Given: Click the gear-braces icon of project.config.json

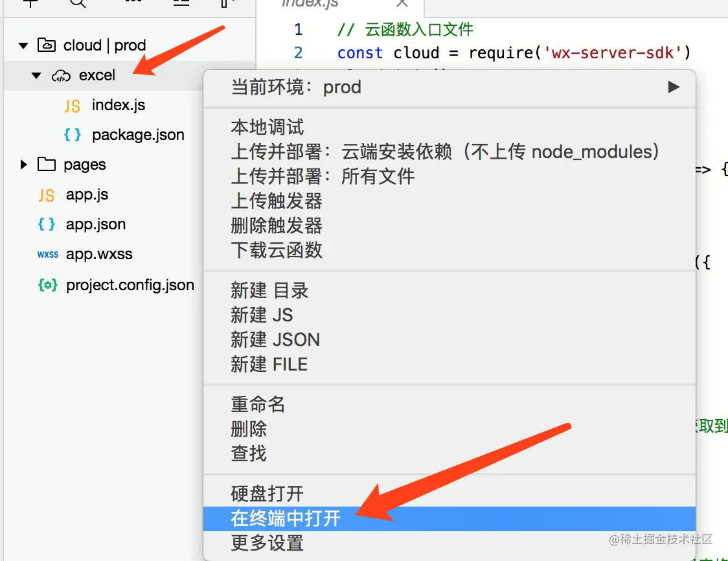Looking at the screenshot, I should (x=48, y=284).
